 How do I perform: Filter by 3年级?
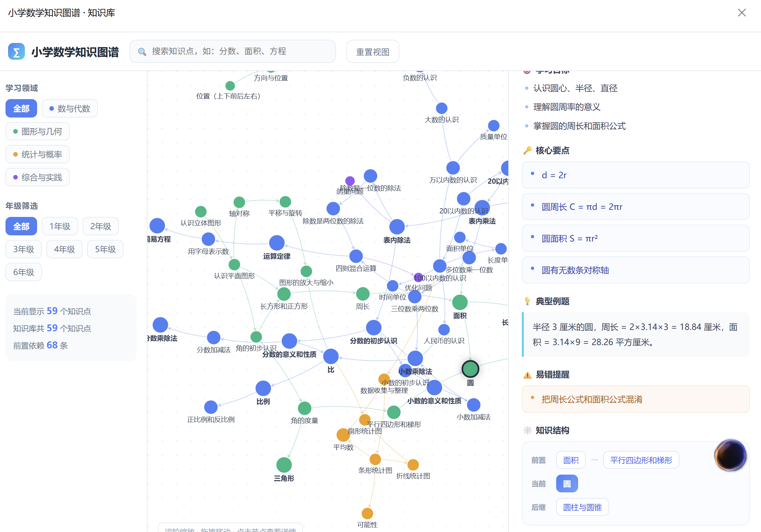click(24, 249)
